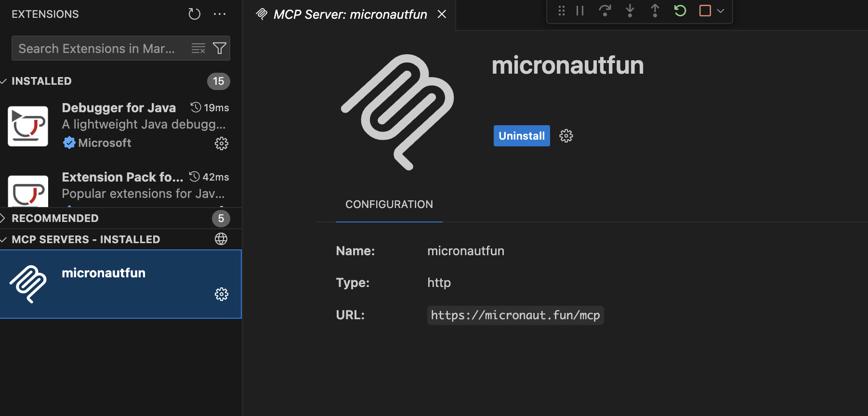Screen dimensions: 868x416
Task: Open manage gear for Debugger for Java
Action: point(221,143)
